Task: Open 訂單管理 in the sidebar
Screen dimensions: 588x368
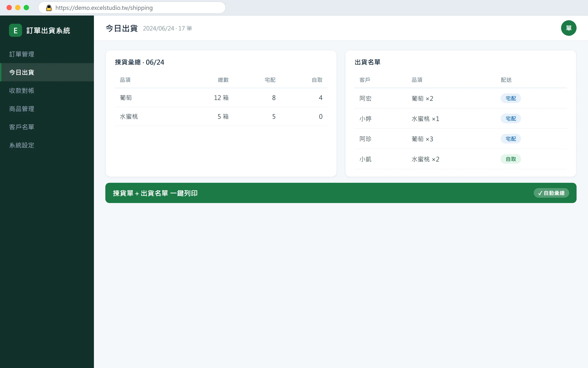Action: point(47,54)
